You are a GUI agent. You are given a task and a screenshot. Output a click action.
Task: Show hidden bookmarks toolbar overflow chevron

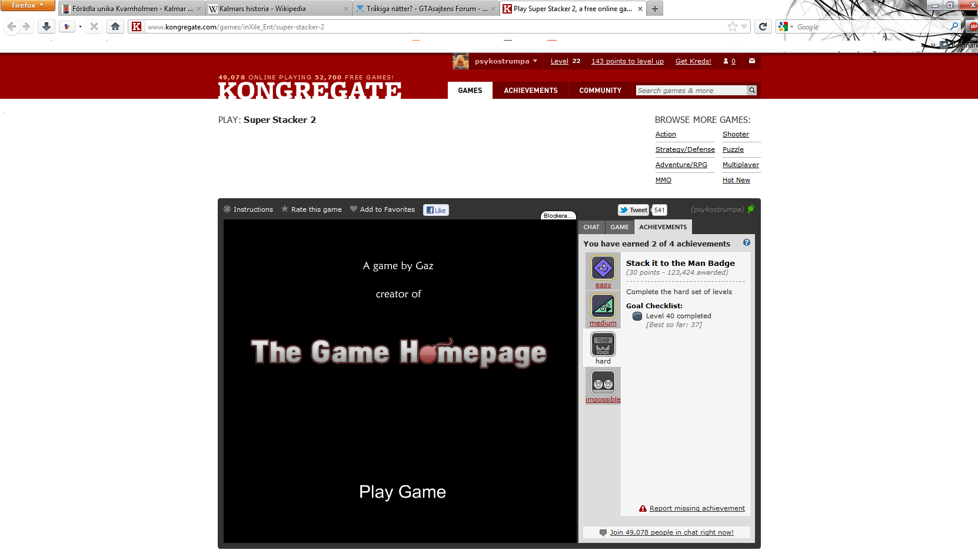(933, 45)
